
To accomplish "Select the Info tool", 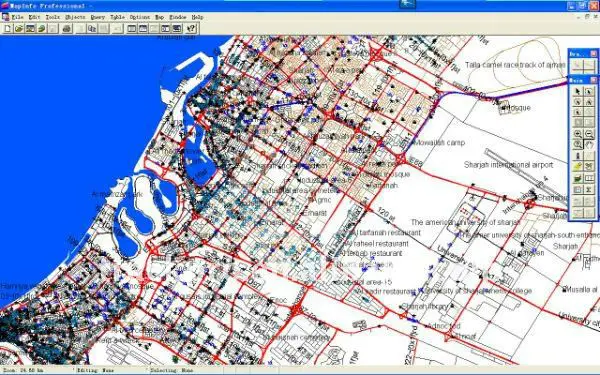I will [578, 156].
